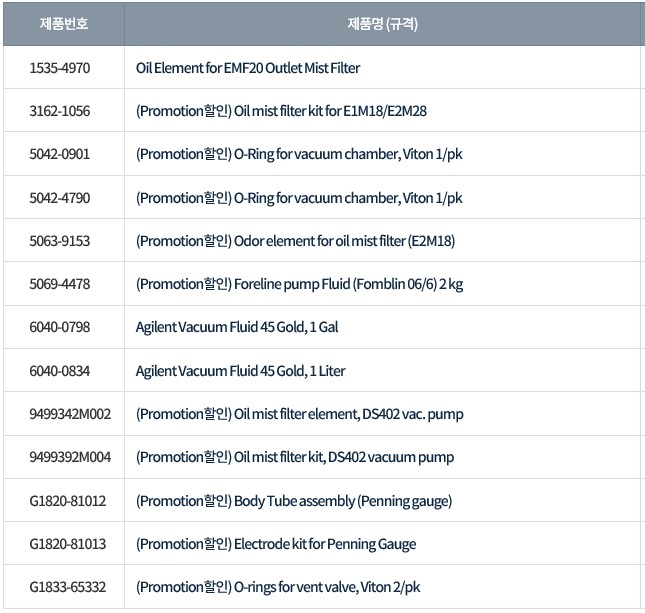
Task: Click the 제품명 (규격) column header
Action: tap(382, 24)
